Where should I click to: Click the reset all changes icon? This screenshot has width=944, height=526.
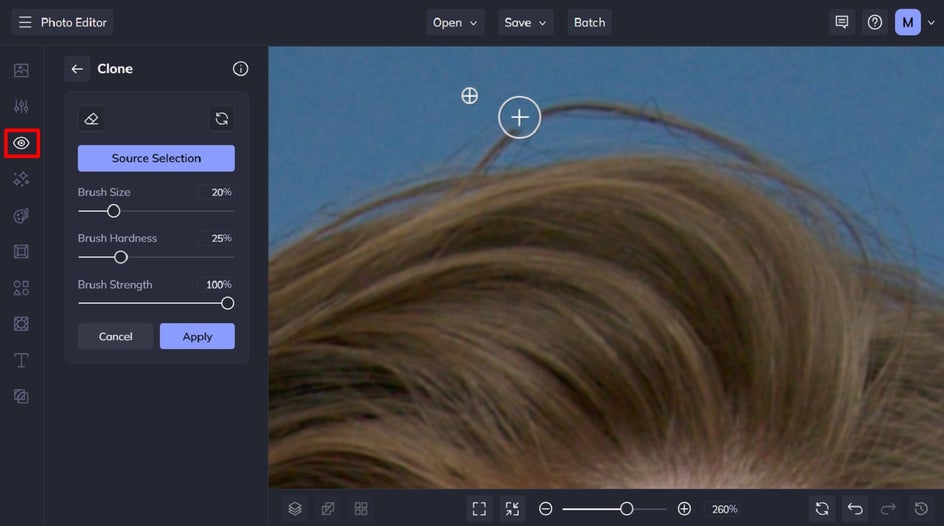(822, 509)
